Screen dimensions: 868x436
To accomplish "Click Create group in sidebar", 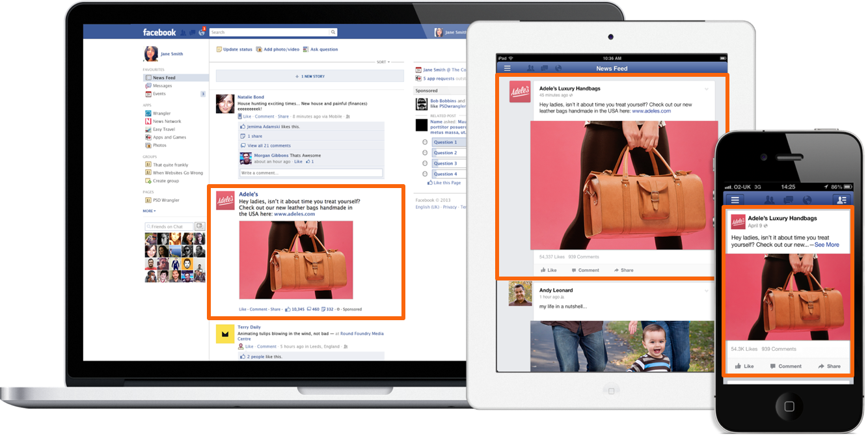I will tap(161, 181).
